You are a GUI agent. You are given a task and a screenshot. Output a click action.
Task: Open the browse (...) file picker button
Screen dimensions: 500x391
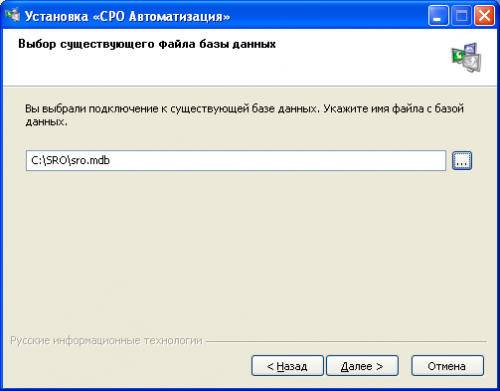462,161
